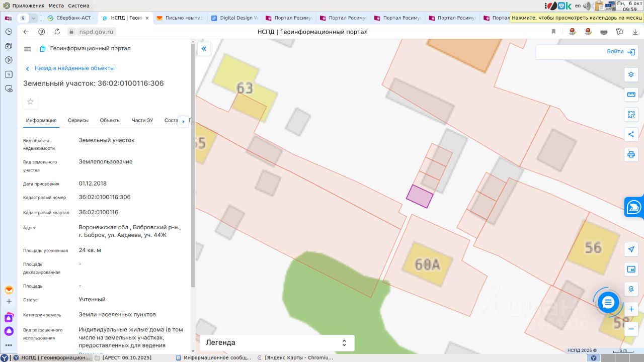Switch to the Сбербанк-АСТ browser tab
Image resolution: width=644 pixels, height=362 pixels.
pos(70,18)
